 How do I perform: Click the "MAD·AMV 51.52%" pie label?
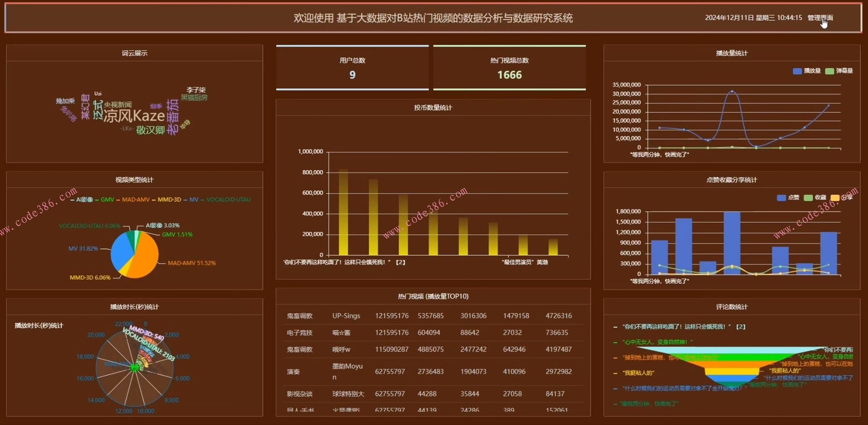192,263
